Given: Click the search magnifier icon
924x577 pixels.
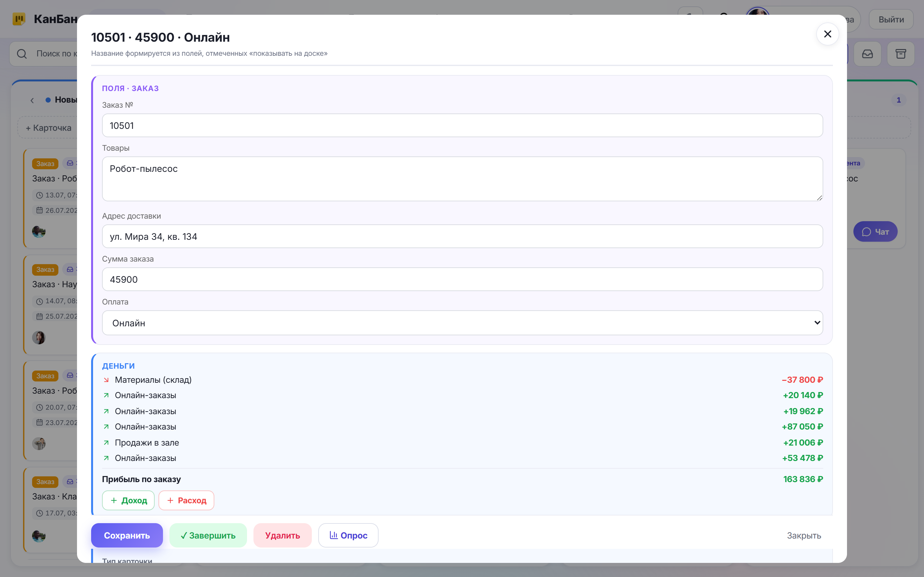Looking at the screenshot, I should click(x=22, y=54).
